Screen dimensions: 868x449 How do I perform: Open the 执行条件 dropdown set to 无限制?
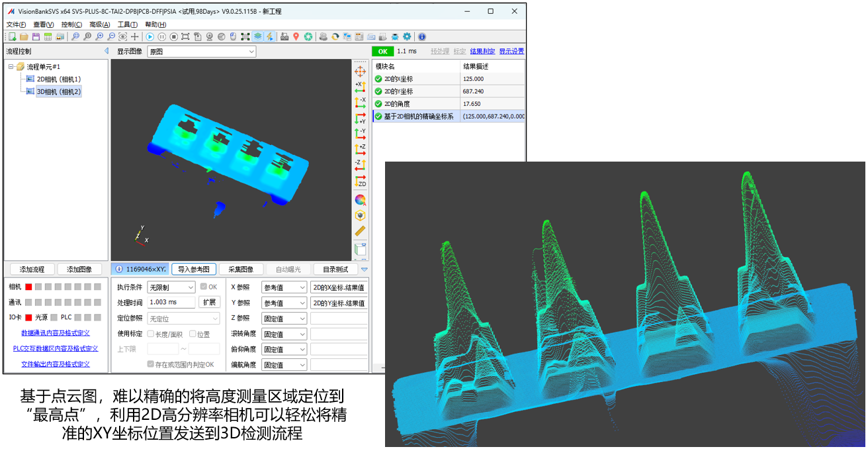(171, 287)
